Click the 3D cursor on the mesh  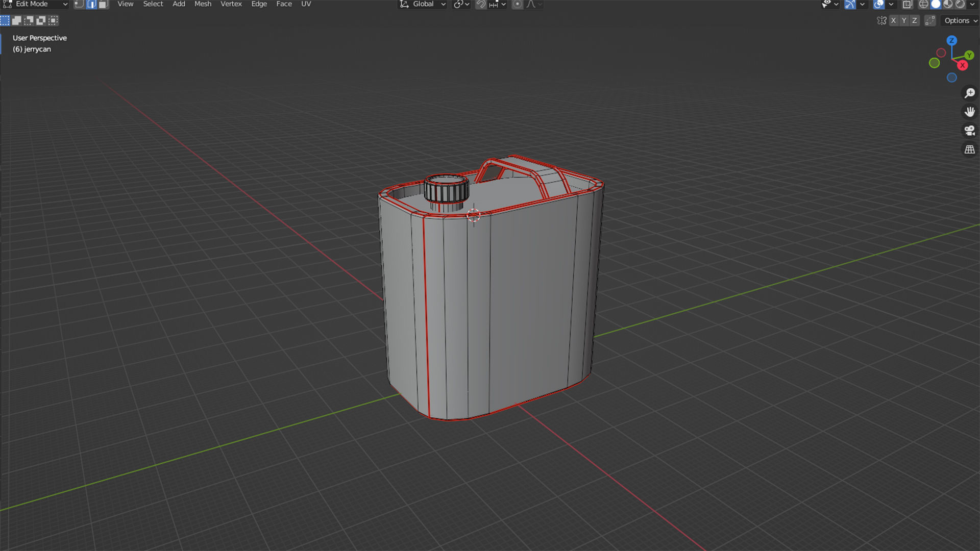[474, 215]
